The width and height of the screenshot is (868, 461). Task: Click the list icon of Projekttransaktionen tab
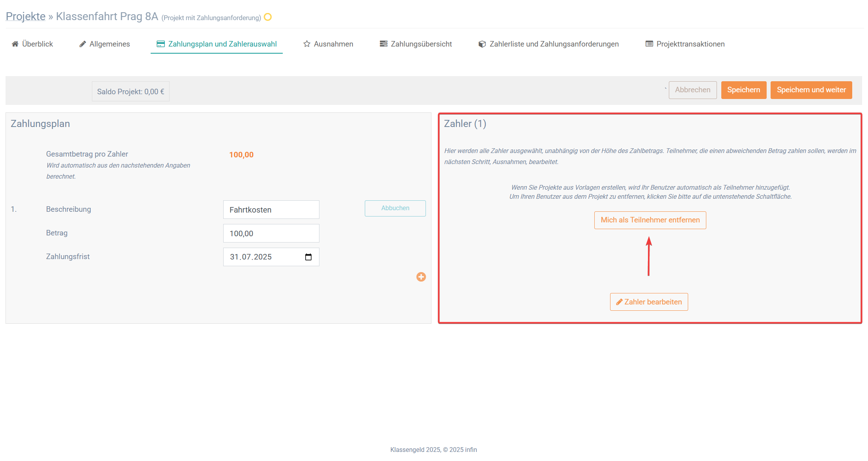[x=649, y=44]
